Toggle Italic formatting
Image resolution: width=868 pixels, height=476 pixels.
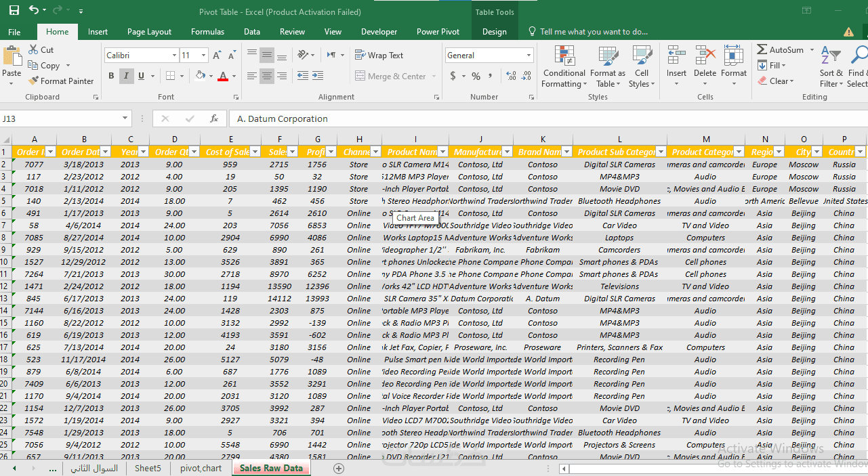126,77
